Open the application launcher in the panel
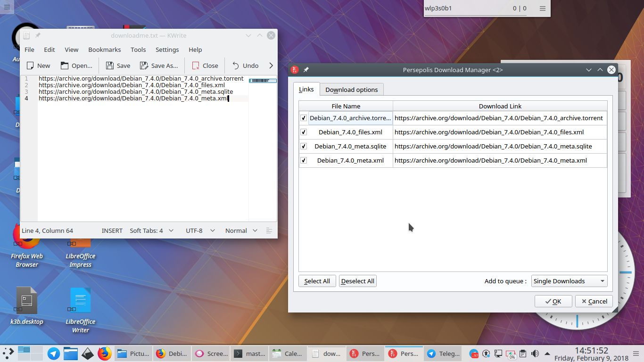This screenshot has width=644, height=362. 8,353
